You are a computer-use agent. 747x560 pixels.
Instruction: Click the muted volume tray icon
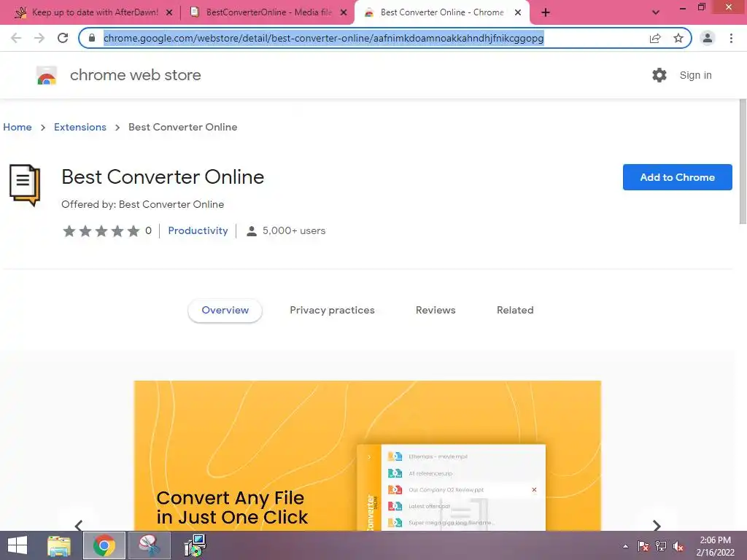[678, 546]
